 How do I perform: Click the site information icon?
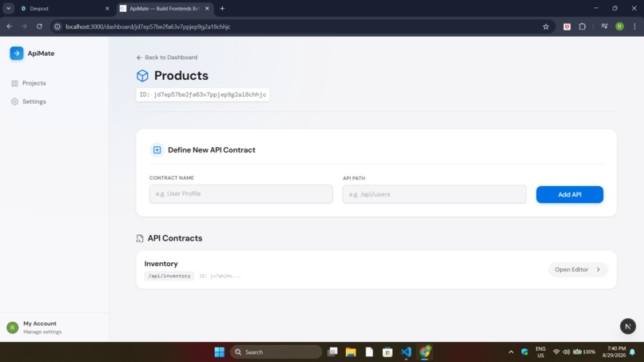pyautogui.click(x=58, y=26)
